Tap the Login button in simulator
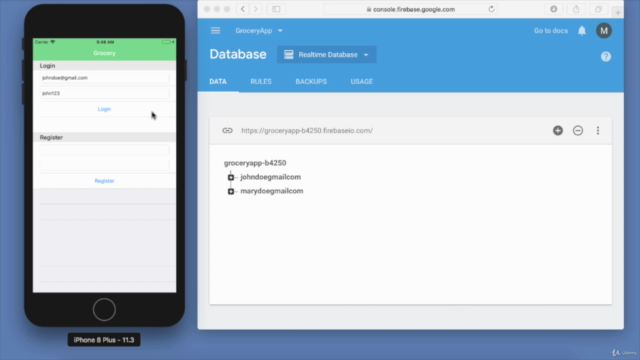The width and height of the screenshot is (640, 360). tap(104, 109)
